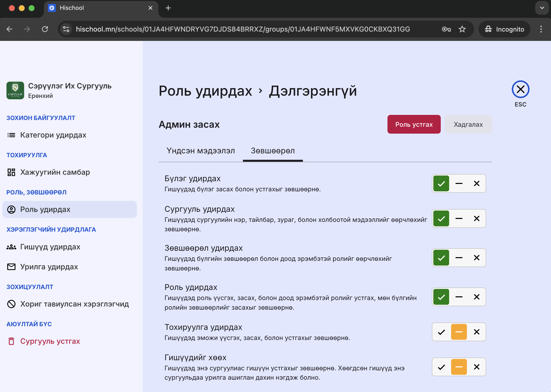Viewport: 551px width, 392px height.
Task: Click the Сургууль устгах trash icon
Action: click(x=11, y=341)
